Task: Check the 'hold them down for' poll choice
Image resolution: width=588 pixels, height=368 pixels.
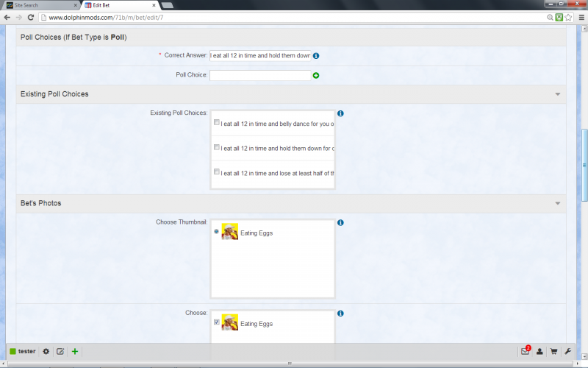Action: click(216, 147)
